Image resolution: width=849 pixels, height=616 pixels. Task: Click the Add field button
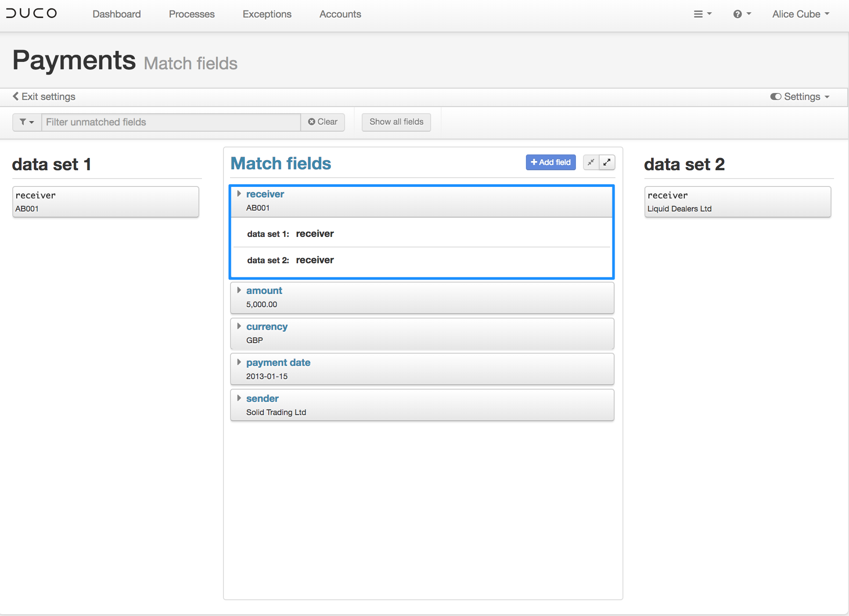point(551,162)
